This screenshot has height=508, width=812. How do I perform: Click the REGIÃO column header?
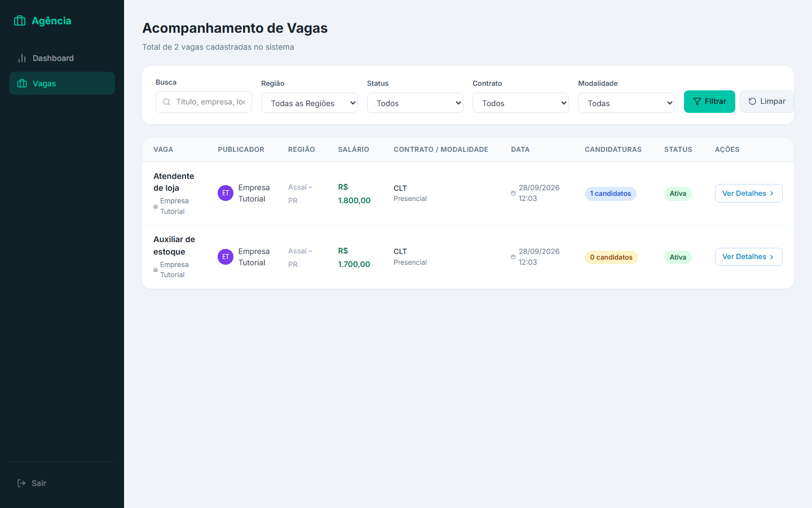point(302,150)
